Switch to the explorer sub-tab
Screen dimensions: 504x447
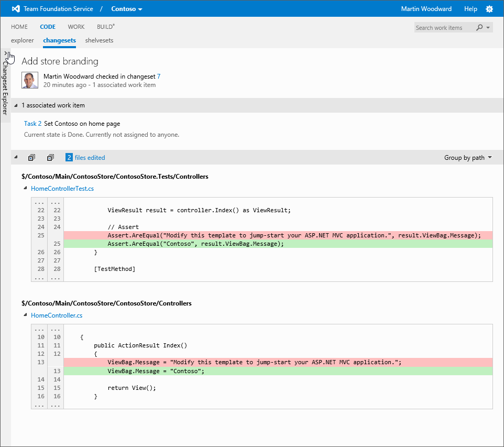(x=22, y=40)
